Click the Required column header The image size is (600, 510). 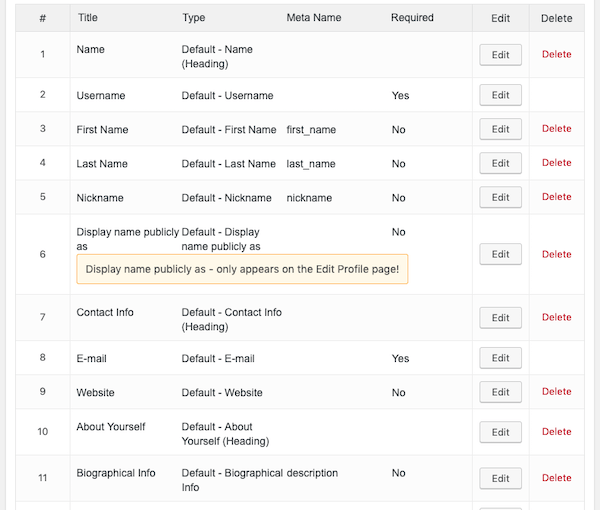click(412, 18)
